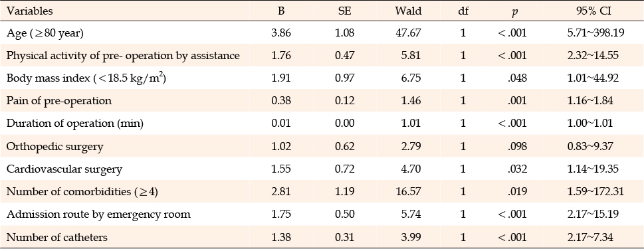Select the Wald column header
The image size is (644, 249).
[x=408, y=11]
